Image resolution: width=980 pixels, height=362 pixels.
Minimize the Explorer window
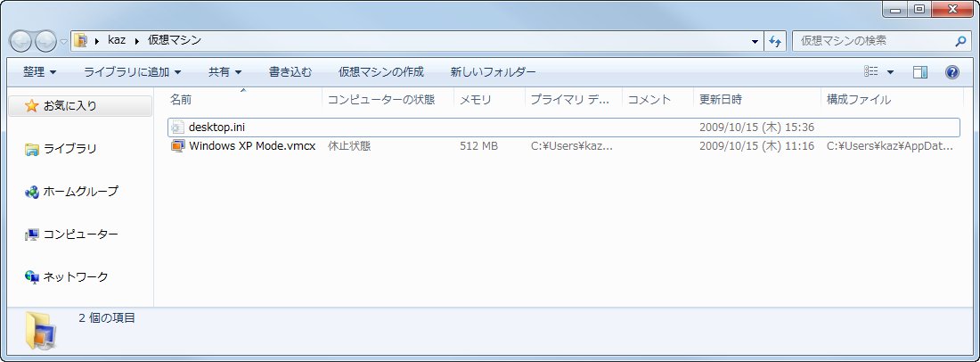pos(895,9)
